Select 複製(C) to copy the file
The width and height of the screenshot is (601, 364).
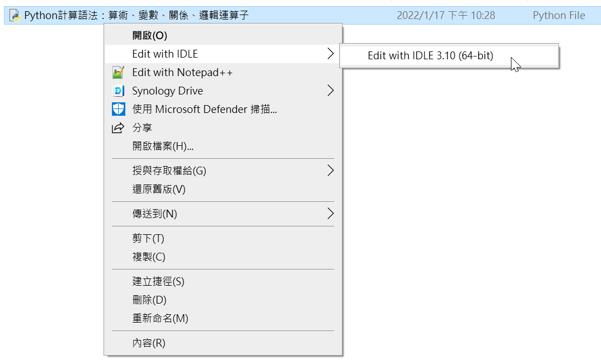point(223,257)
